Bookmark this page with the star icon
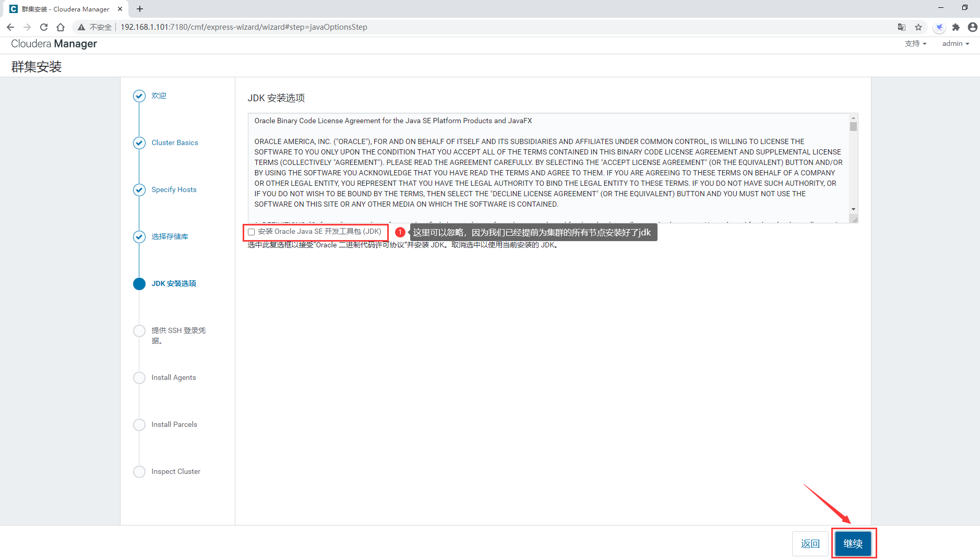Image resolution: width=980 pixels, height=560 pixels. click(918, 27)
